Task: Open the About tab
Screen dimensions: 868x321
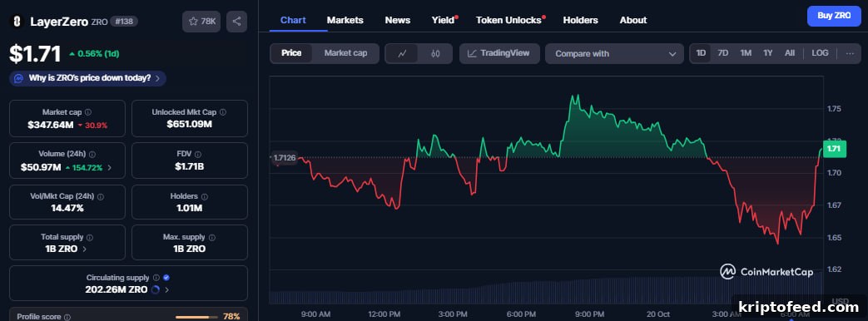Action: (633, 20)
